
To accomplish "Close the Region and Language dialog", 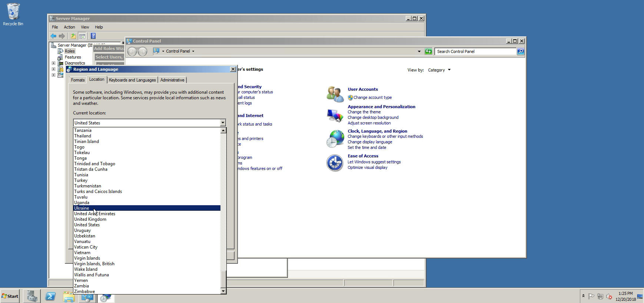I will tap(233, 69).
